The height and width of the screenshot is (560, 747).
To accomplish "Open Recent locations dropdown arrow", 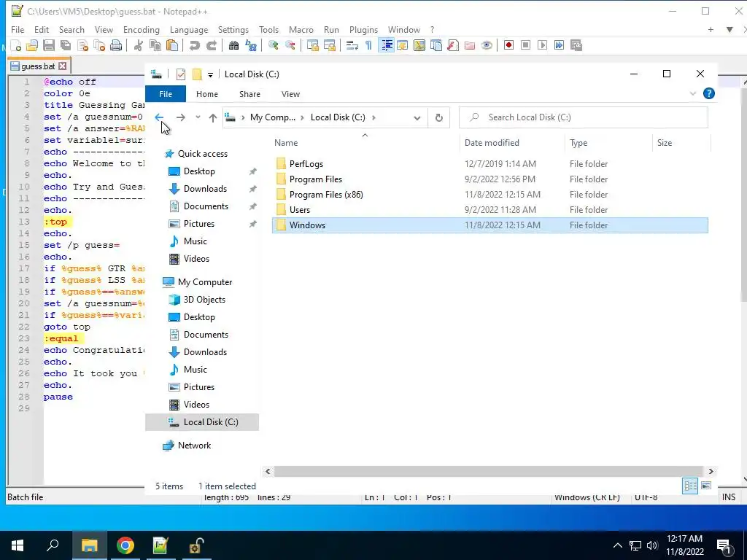I will pyautogui.click(x=198, y=117).
